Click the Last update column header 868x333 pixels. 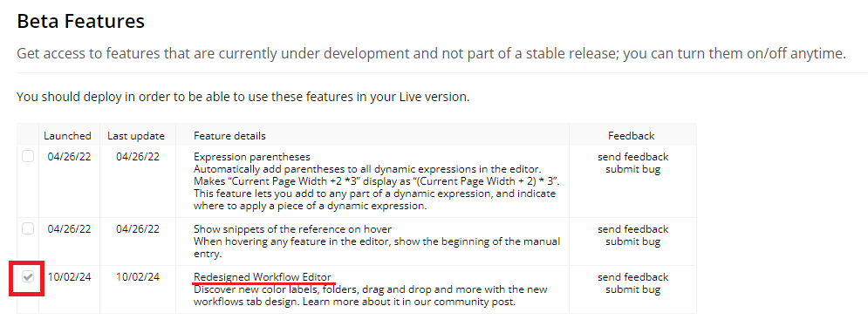[136, 135]
